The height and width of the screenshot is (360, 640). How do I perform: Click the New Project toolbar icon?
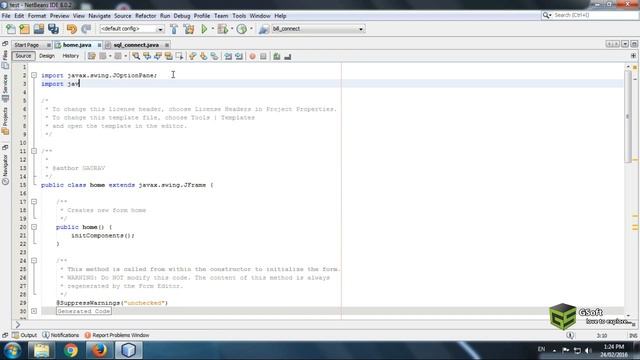point(24,29)
